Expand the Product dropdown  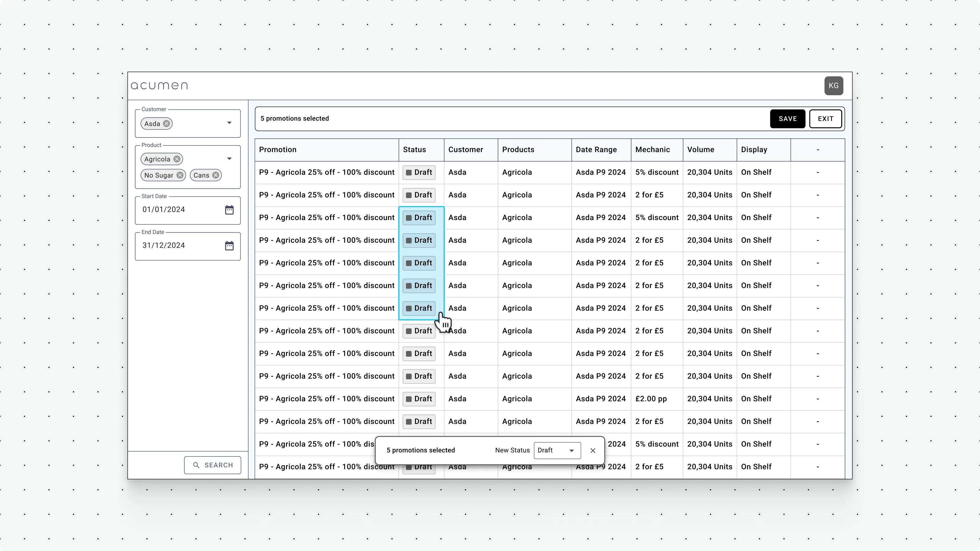tap(229, 159)
